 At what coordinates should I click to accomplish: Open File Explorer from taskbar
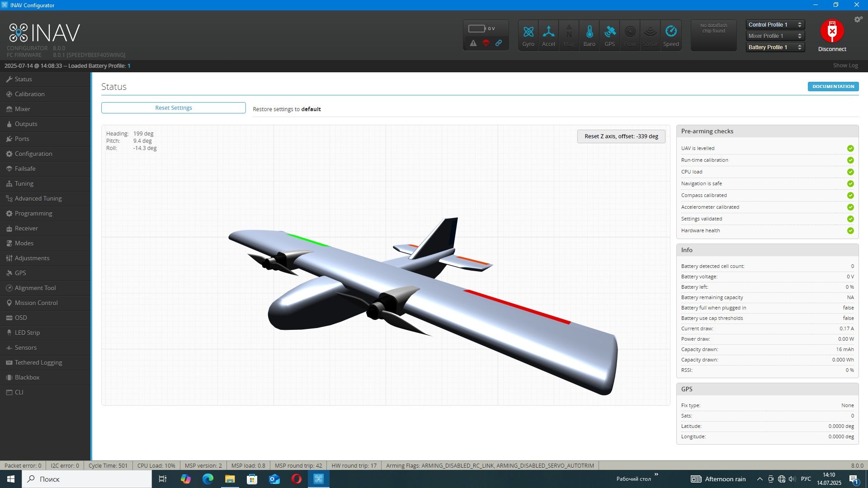[x=230, y=479]
